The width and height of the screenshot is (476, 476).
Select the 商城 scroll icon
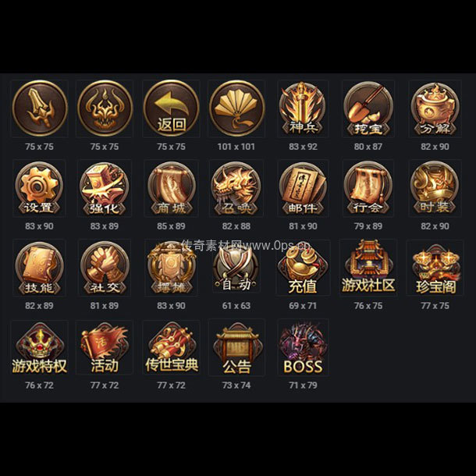tap(171, 188)
